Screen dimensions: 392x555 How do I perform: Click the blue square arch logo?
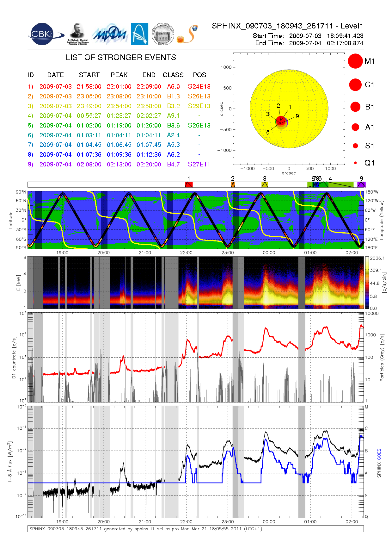coord(139,34)
